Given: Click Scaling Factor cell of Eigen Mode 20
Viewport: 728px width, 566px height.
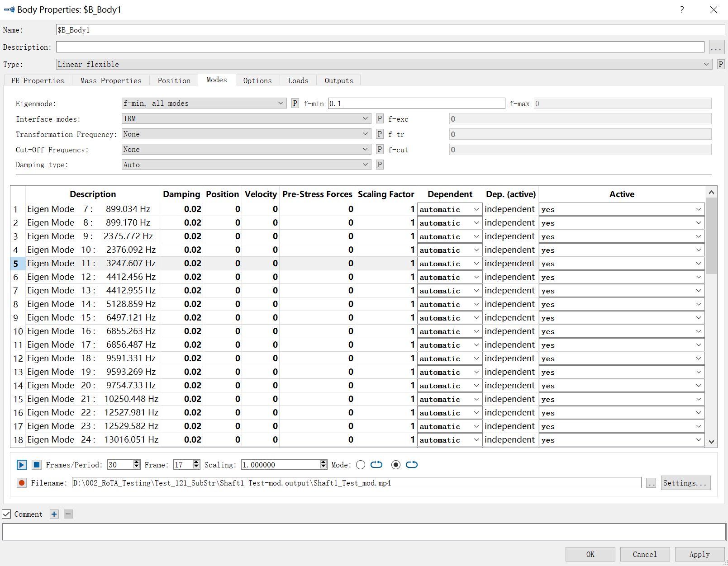Looking at the screenshot, I should (x=386, y=386).
